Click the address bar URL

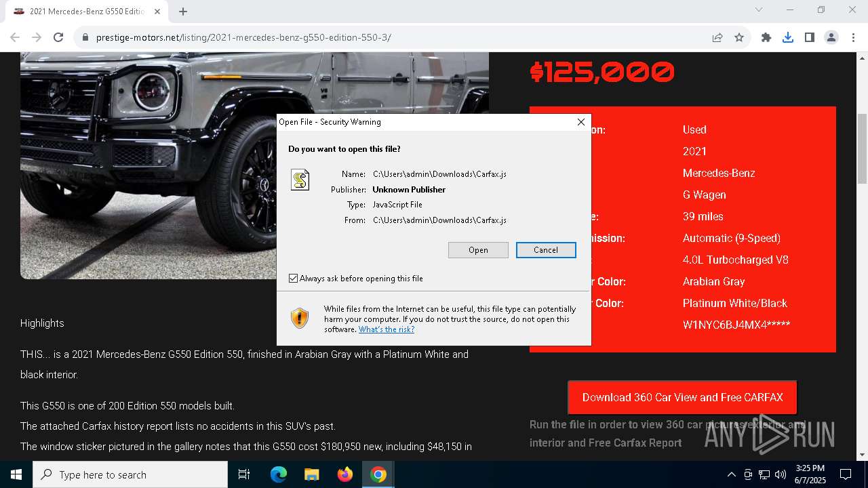click(243, 37)
